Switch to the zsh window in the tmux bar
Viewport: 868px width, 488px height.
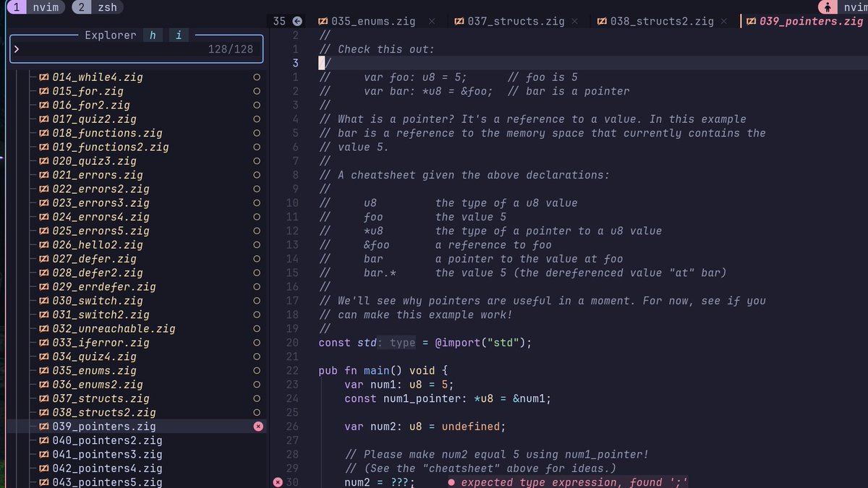[98, 7]
